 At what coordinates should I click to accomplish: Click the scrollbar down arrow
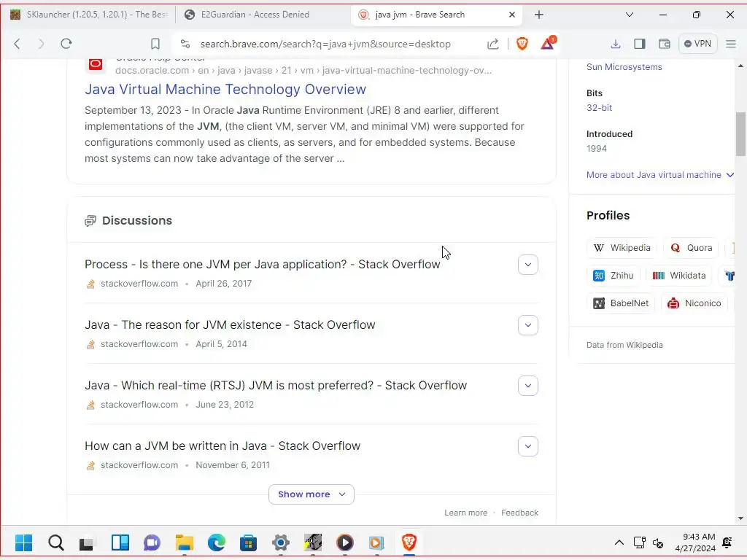[740, 518]
